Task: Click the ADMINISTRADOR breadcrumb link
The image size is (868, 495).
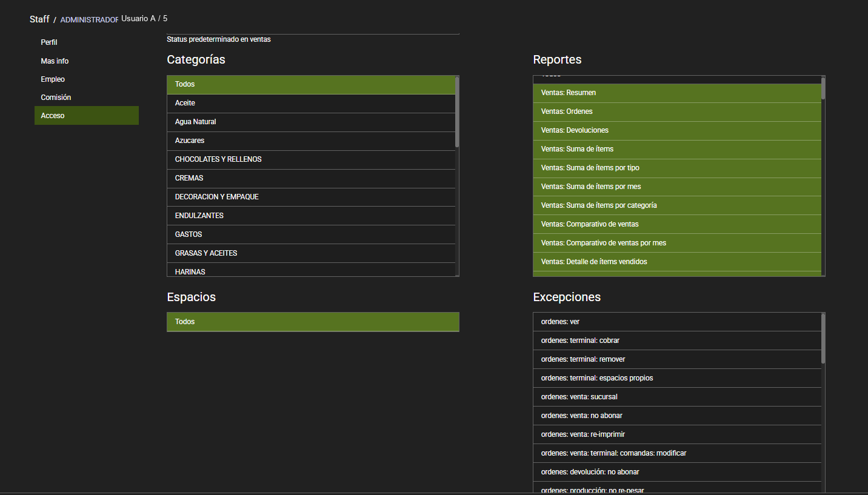Action: tap(89, 20)
